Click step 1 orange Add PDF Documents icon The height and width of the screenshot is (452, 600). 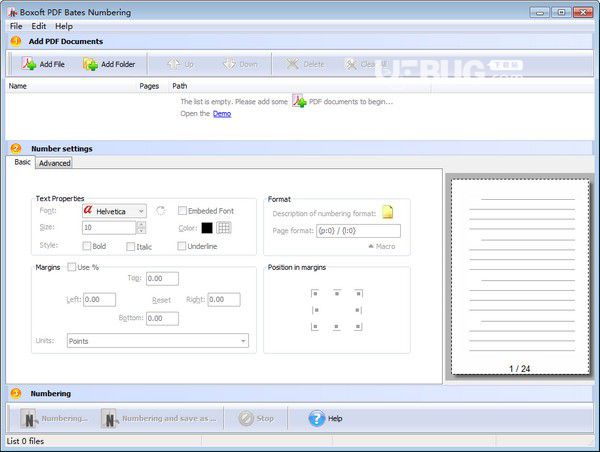[x=16, y=41]
